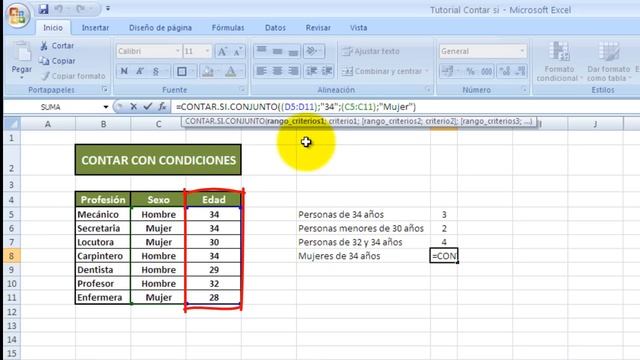Viewport: 640px width, 360px height.
Task: Open Dar formato como tabla menu
Action: (x=609, y=61)
